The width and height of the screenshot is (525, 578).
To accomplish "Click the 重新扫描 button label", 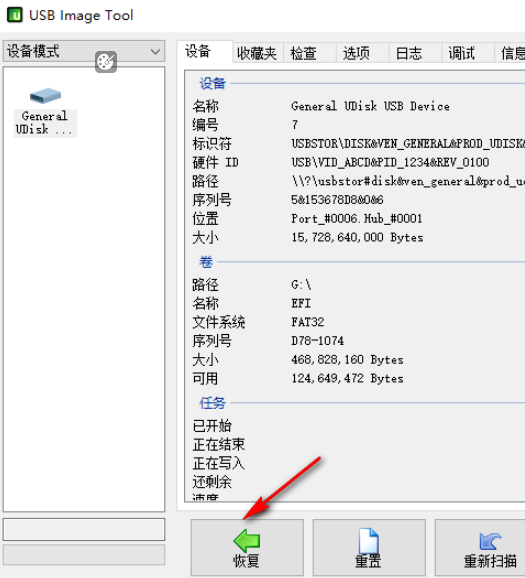I will 490,561.
